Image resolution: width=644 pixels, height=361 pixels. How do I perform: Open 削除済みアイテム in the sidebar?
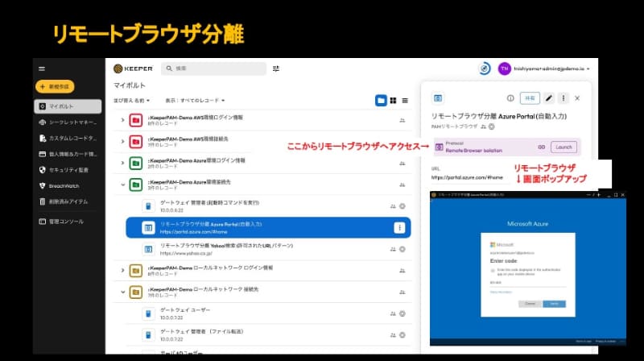[x=68, y=201]
